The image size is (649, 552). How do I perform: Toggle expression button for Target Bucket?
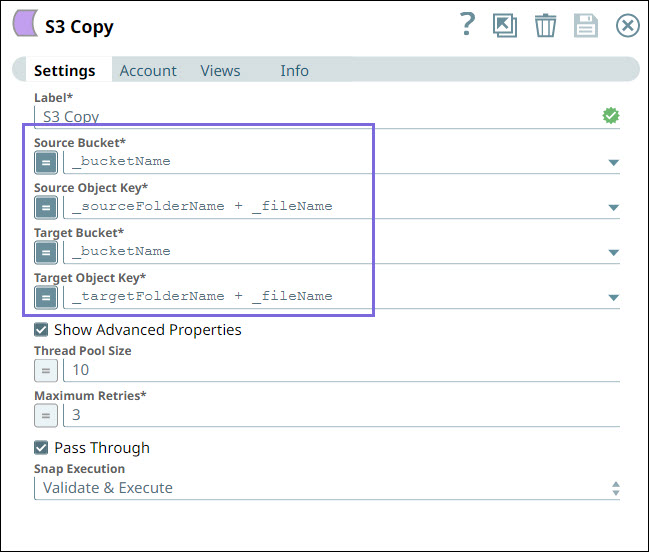[46, 252]
